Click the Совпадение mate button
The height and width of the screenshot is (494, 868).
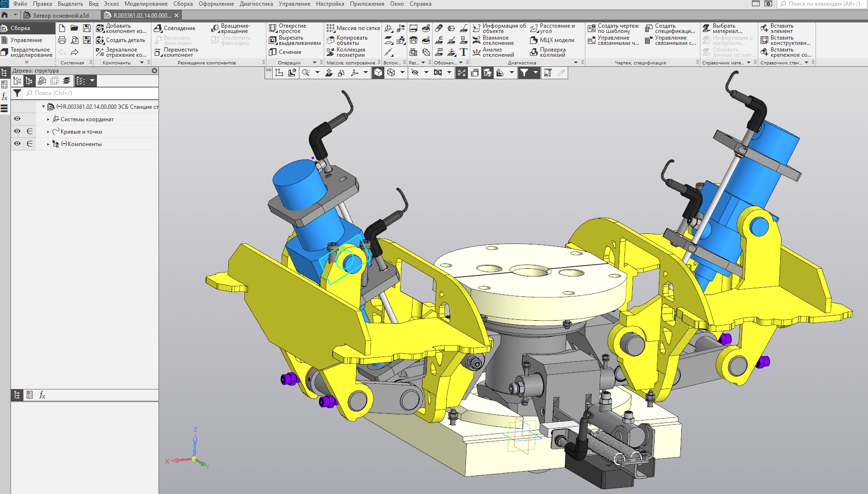click(x=175, y=28)
